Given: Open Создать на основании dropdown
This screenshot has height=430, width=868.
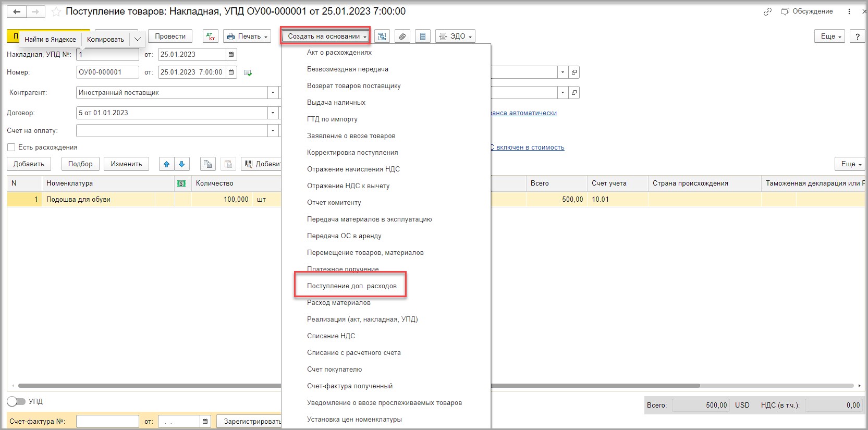Looking at the screenshot, I should (x=326, y=36).
